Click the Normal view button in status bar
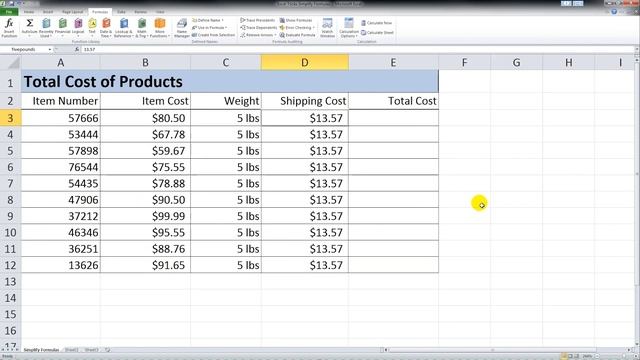 [x=564, y=356]
